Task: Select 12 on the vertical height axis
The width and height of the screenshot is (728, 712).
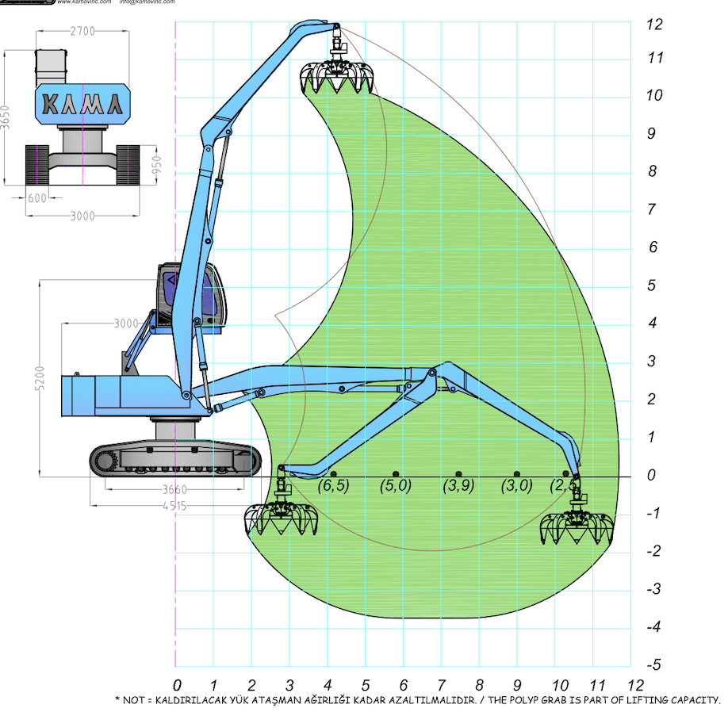Action: tap(654, 24)
